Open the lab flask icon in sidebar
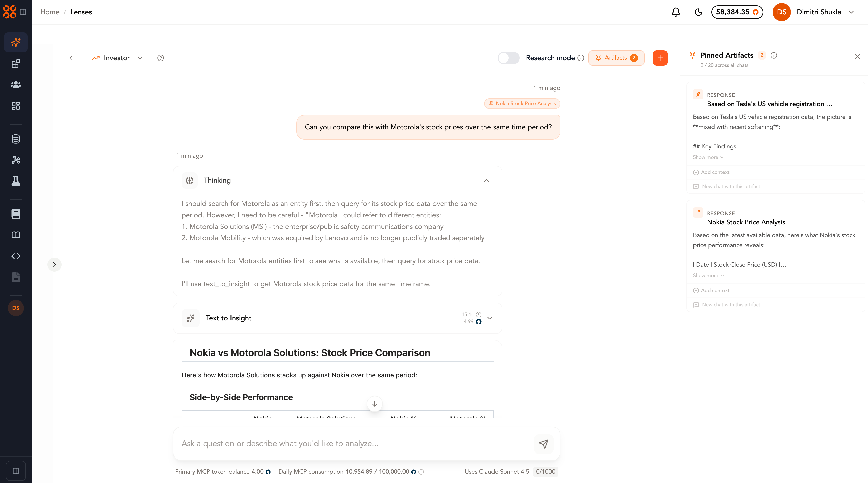 coord(16,181)
